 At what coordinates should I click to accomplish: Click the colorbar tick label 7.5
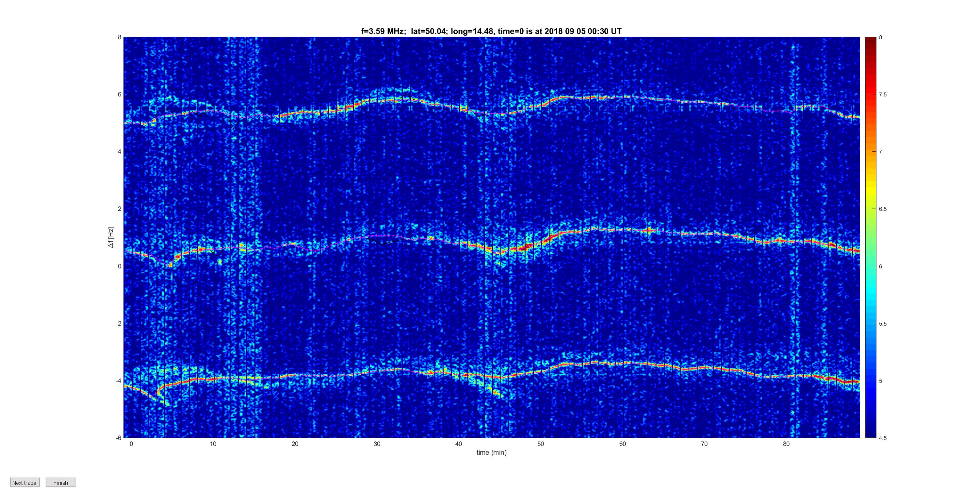tap(883, 94)
